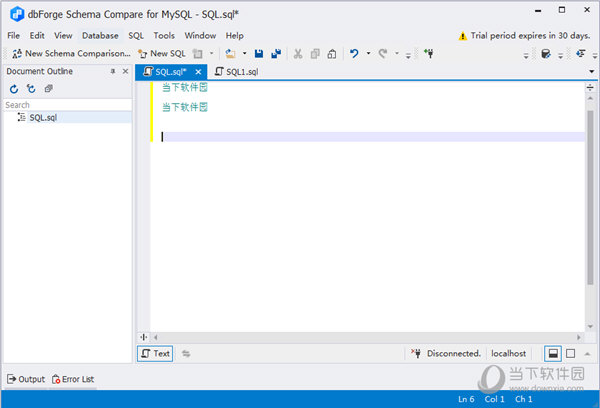Pin the Document Outline panel
The image size is (600, 408).
click(113, 71)
